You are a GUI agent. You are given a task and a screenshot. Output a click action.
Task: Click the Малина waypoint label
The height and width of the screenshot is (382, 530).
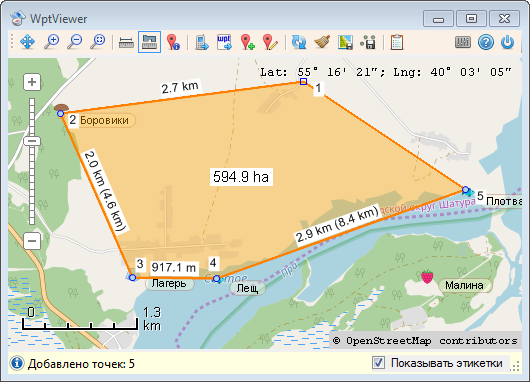[464, 285]
